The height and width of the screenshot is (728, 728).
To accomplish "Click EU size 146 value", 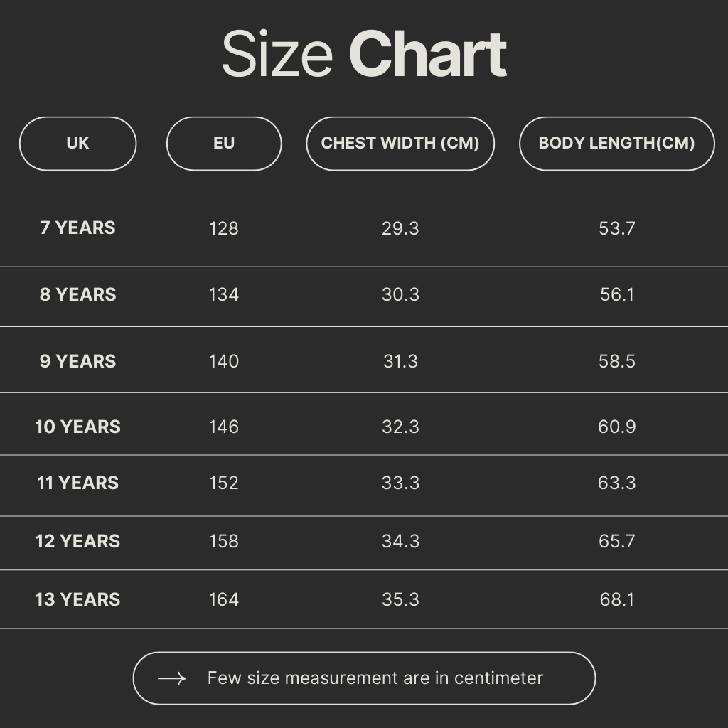I will 224,427.
